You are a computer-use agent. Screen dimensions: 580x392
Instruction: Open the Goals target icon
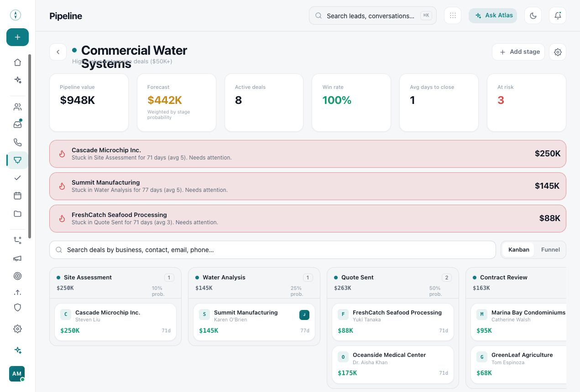(17, 276)
